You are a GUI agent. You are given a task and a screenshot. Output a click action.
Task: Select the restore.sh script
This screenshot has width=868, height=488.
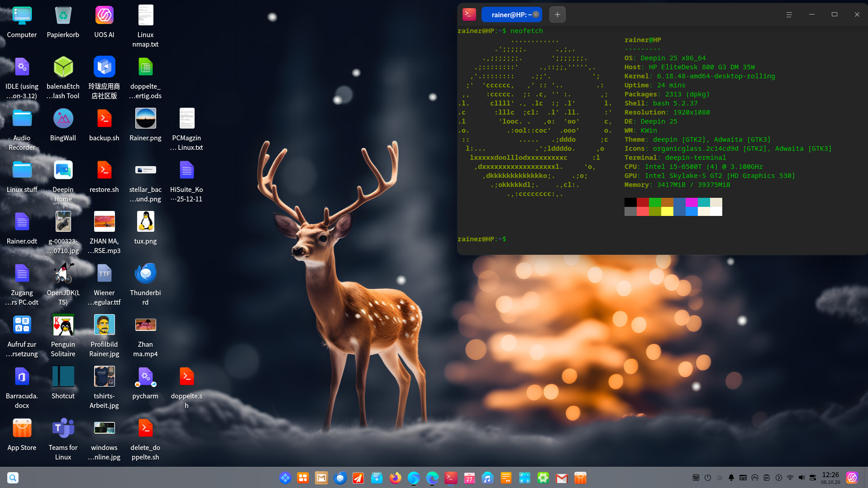(x=104, y=177)
